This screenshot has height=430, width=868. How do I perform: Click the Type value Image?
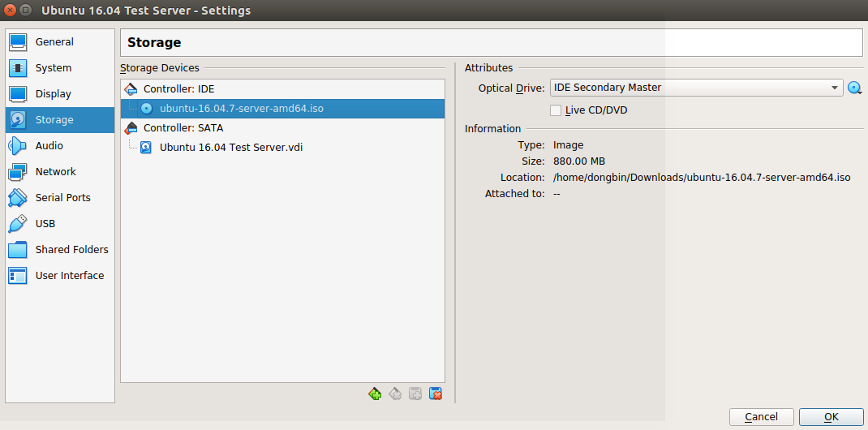pos(569,145)
